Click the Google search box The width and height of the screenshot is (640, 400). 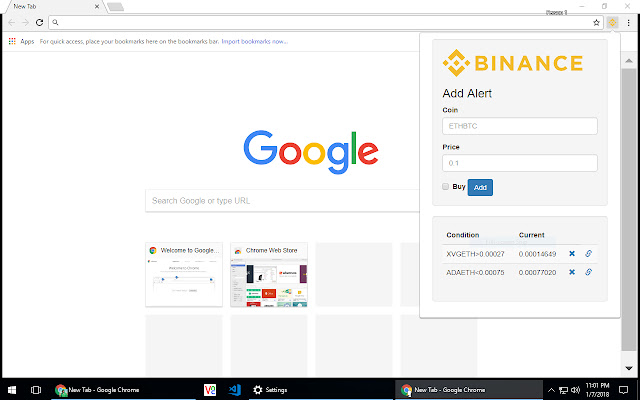coord(282,200)
